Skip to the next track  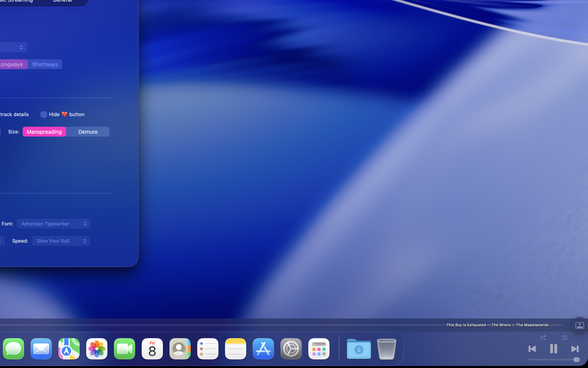coord(575,349)
